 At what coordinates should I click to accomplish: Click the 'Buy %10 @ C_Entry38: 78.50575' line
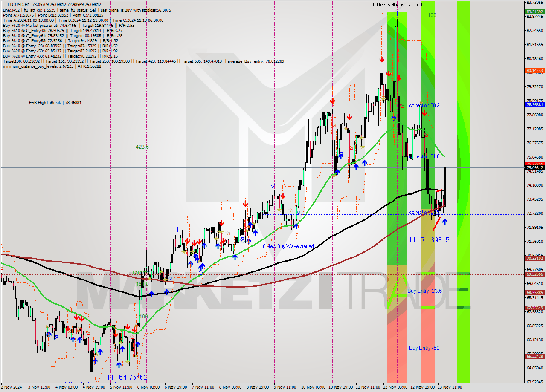click(x=62, y=30)
